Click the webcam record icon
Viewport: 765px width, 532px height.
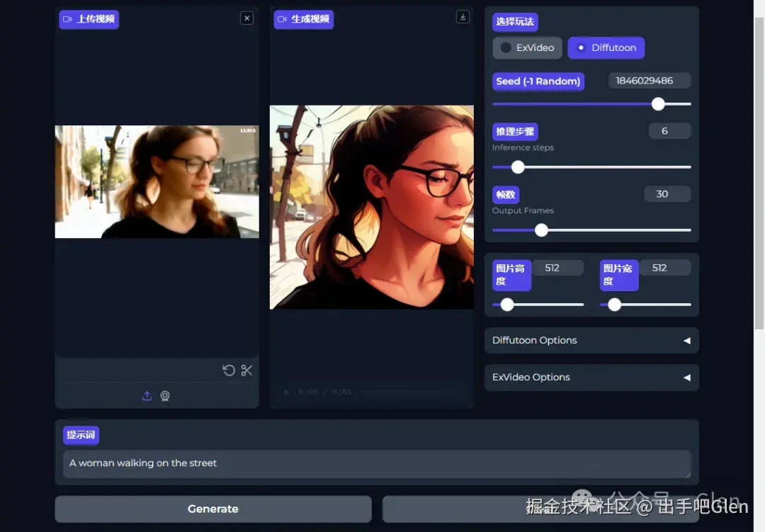coord(165,396)
